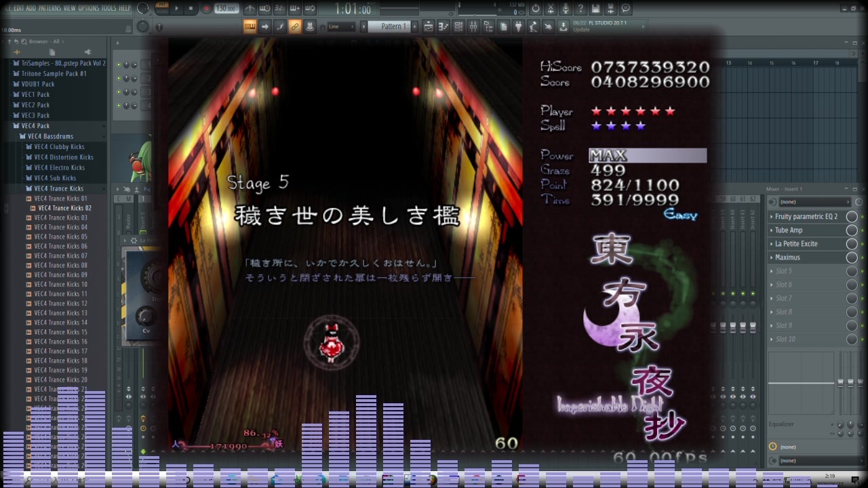Viewport: 868px width, 488px height.
Task: Open the One-click audio recording microphone icon
Action: pyautogui.click(x=566, y=9)
